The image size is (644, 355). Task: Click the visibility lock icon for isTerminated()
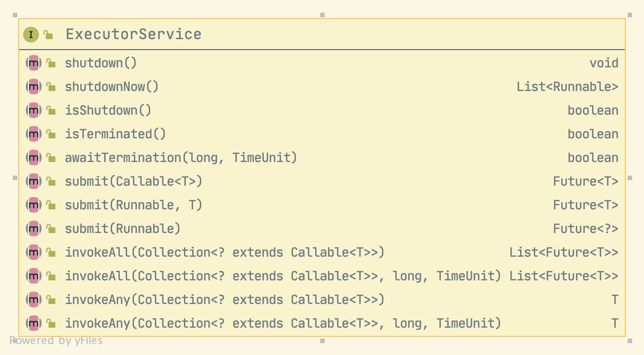[51, 134]
